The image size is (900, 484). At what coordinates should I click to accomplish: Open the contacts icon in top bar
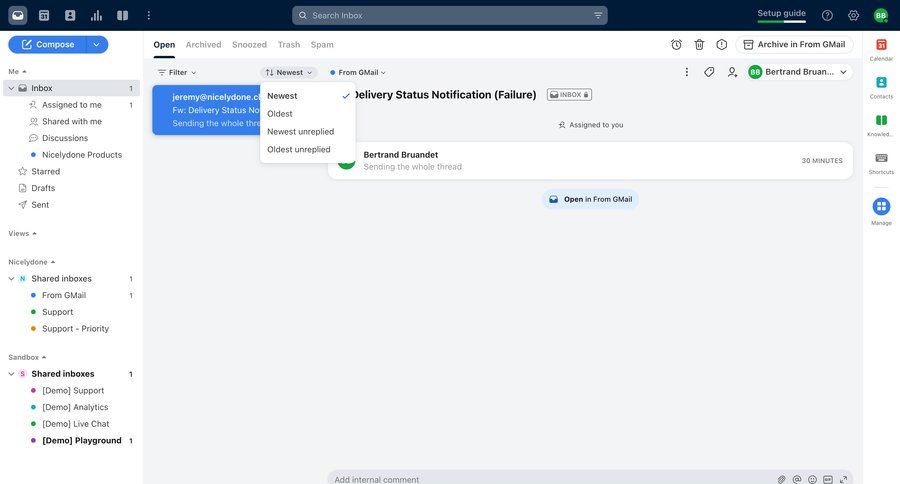pos(70,16)
